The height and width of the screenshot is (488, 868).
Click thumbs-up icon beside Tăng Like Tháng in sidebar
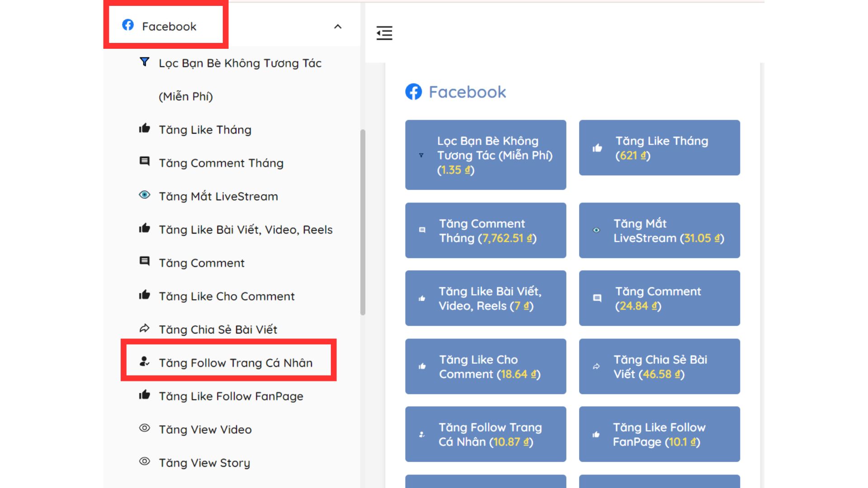144,128
